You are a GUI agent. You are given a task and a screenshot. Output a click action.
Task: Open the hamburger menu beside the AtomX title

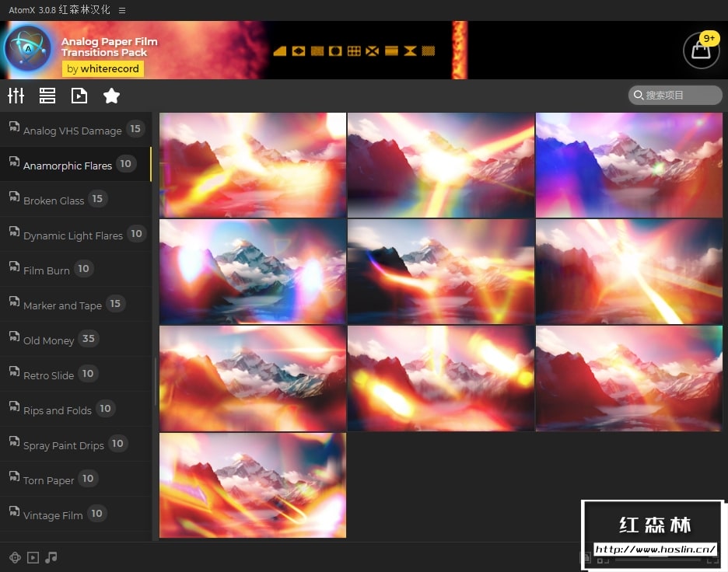tap(122, 10)
